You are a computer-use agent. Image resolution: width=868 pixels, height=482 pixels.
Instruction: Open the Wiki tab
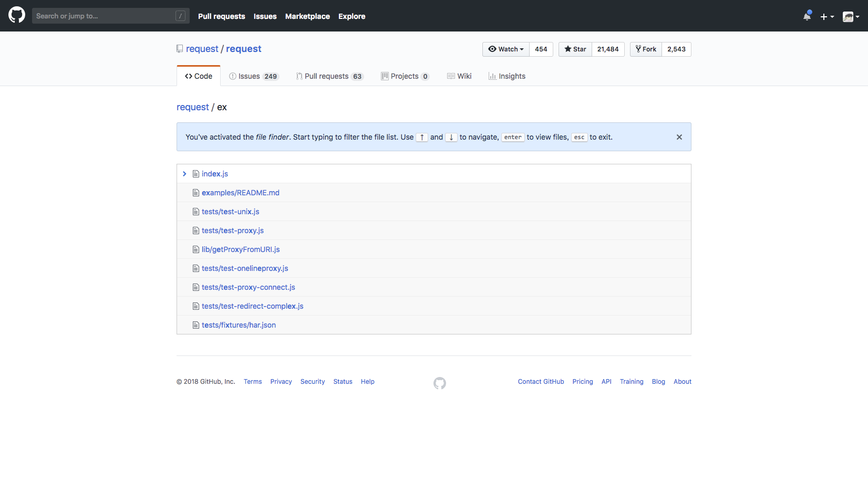tap(460, 76)
